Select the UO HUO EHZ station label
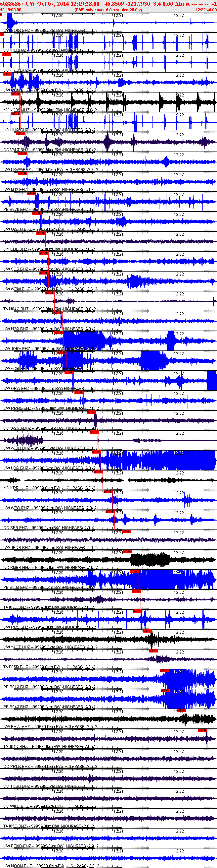This screenshot has width=217, height=868. coord(49,130)
